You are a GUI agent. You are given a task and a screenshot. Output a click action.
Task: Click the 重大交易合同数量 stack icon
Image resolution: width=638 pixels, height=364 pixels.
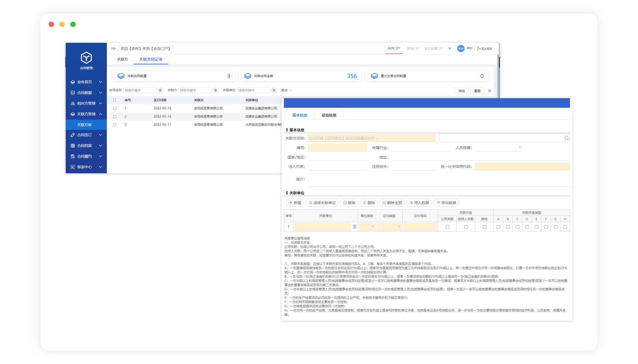pos(374,76)
